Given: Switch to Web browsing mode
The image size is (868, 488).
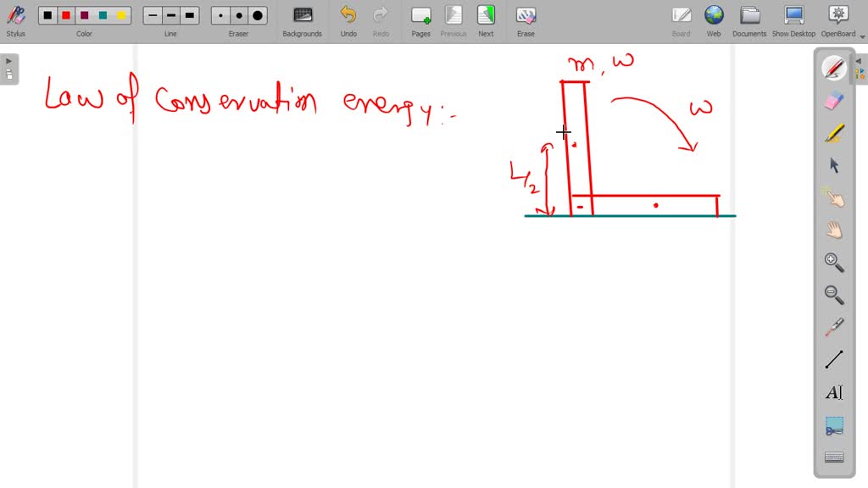Looking at the screenshot, I should [x=714, y=20].
